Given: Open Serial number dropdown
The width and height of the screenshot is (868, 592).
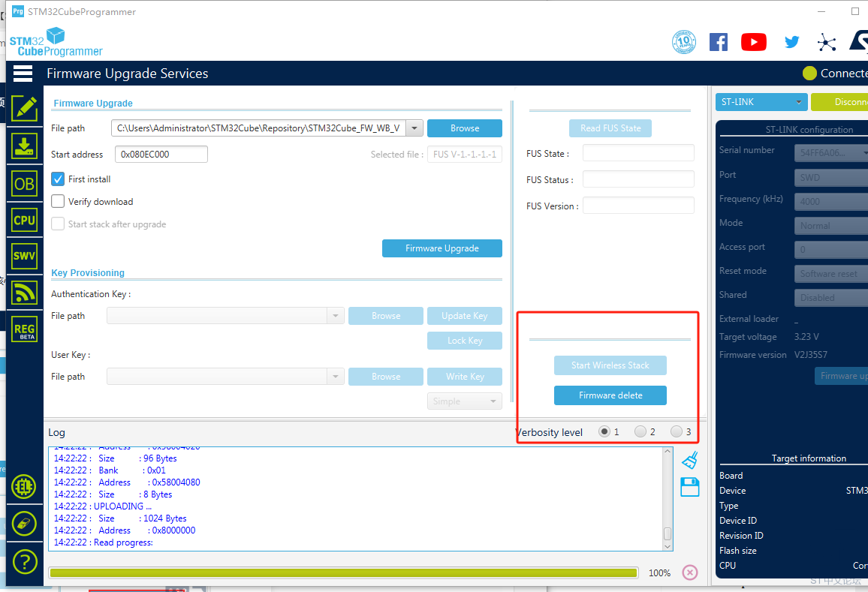Looking at the screenshot, I should pyautogui.click(x=831, y=153).
